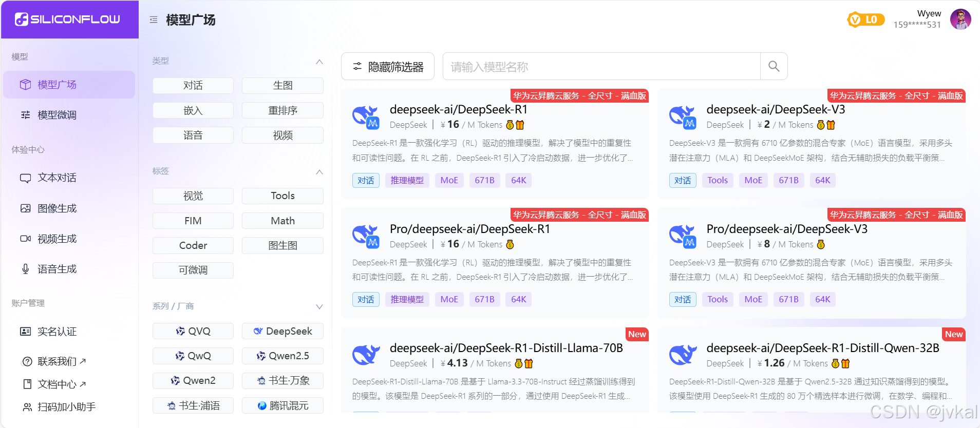Image resolution: width=980 pixels, height=428 pixels.
Task: Filter by the Qwen2 series
Action: [x=193, y=380]
